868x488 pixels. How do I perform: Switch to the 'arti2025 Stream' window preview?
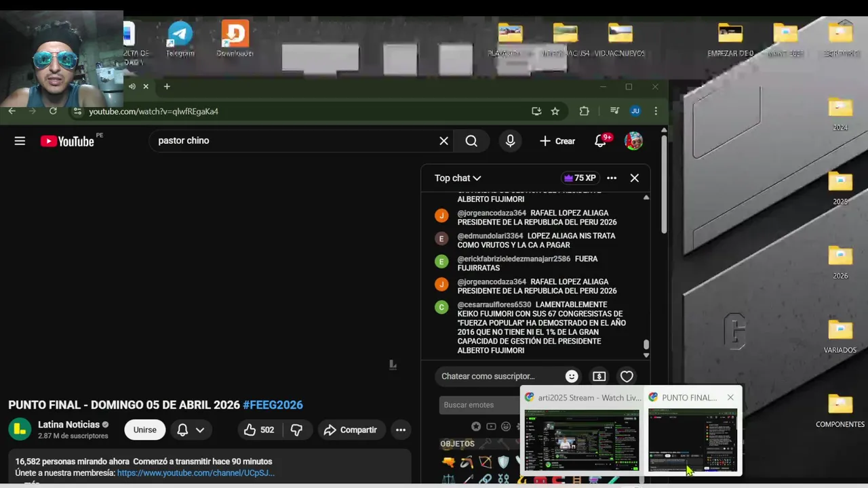[582, 432]
